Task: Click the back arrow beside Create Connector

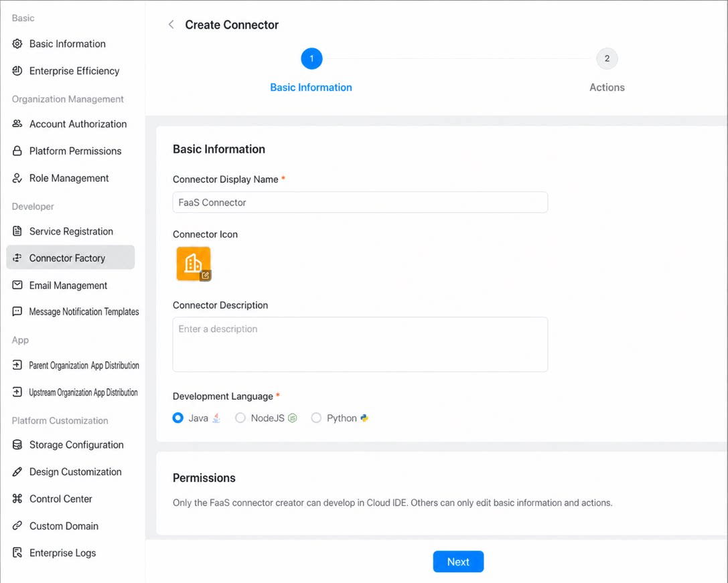Action: click(171, 25)
